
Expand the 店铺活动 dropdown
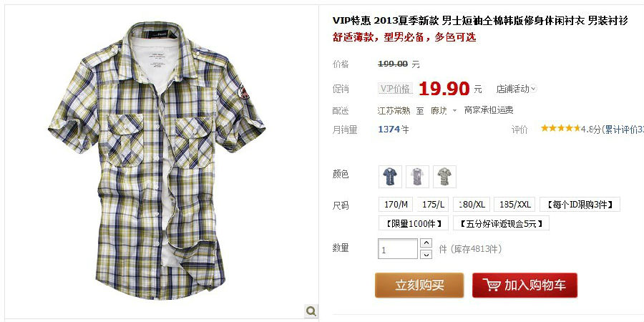pos(516,89)
